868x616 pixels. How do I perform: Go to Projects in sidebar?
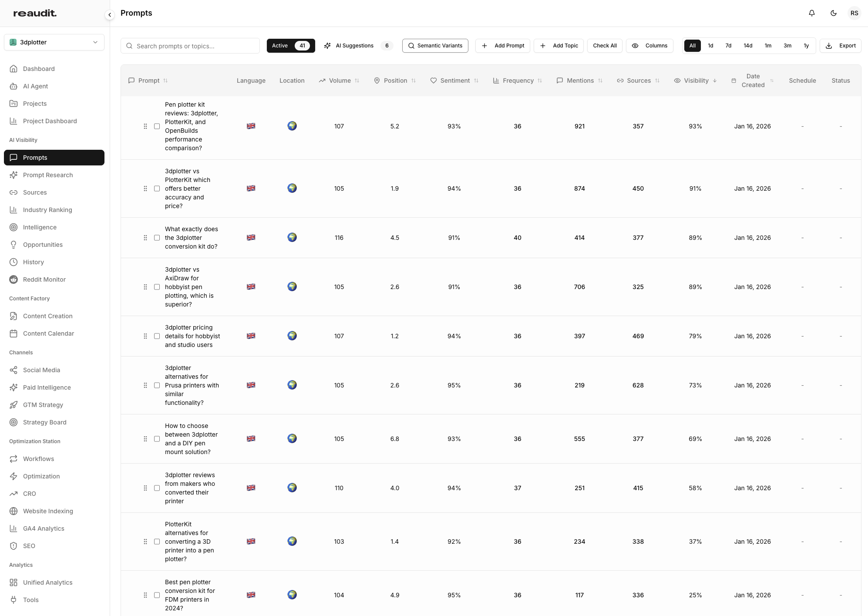(x=54, y=104)
